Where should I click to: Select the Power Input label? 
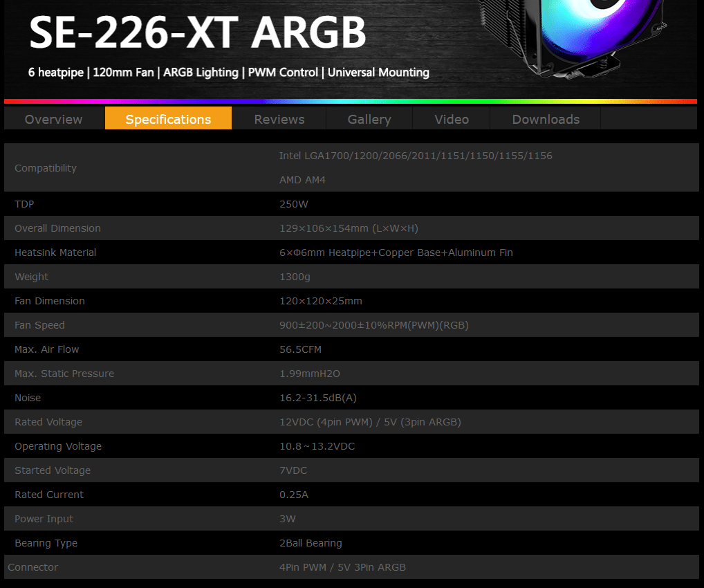point(44,520)
